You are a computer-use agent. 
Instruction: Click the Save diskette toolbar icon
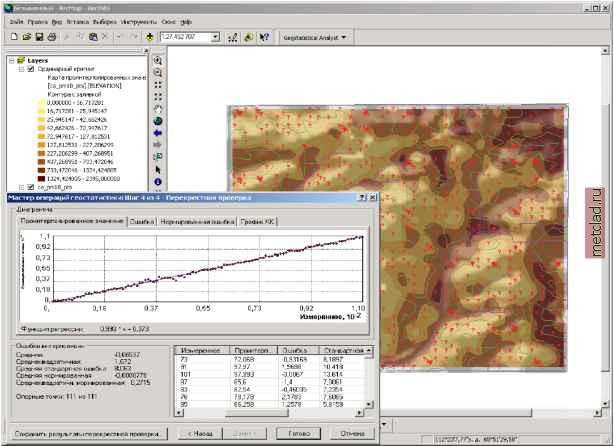pyautogui.click(x=38, y=37)
